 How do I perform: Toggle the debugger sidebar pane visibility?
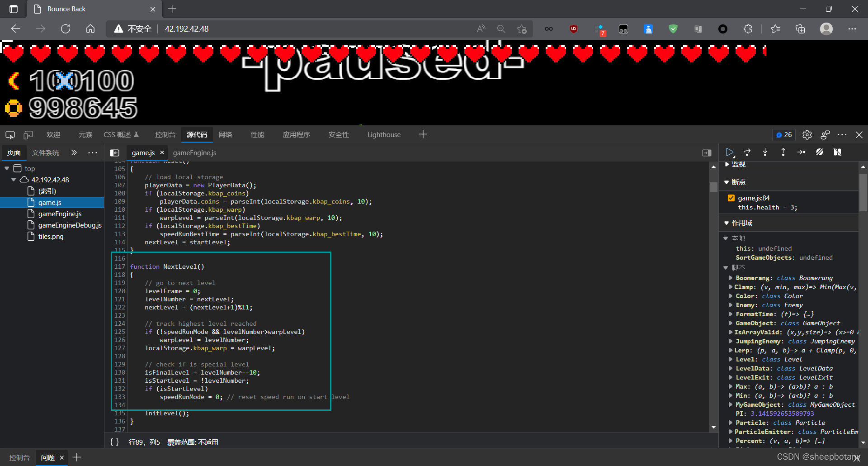(x=707, y=153)
